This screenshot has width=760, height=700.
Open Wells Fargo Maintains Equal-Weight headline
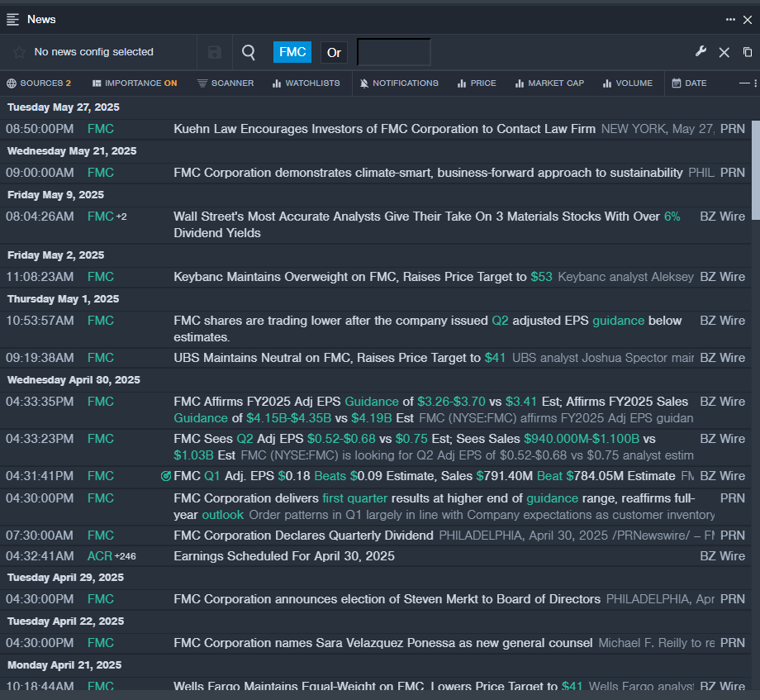(x=378, y=685)
